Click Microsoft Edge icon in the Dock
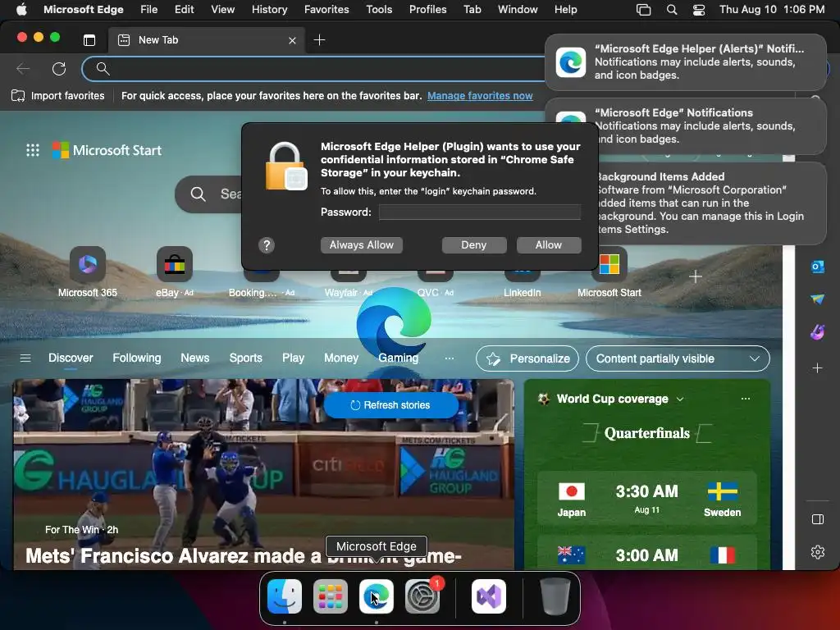The height and width of the screenshot is (630, 840). (376, 596)
